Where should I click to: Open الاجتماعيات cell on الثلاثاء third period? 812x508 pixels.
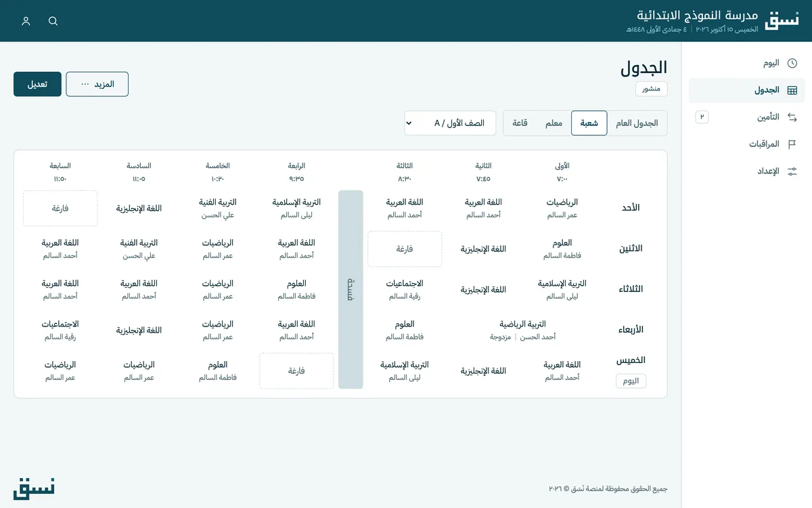click(405, 289)
